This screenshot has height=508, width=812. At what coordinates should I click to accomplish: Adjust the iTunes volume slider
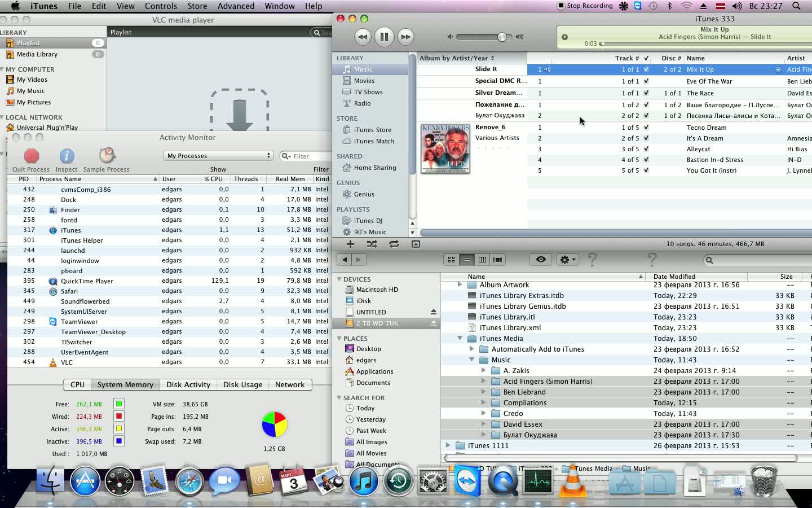tap(502, 37)
